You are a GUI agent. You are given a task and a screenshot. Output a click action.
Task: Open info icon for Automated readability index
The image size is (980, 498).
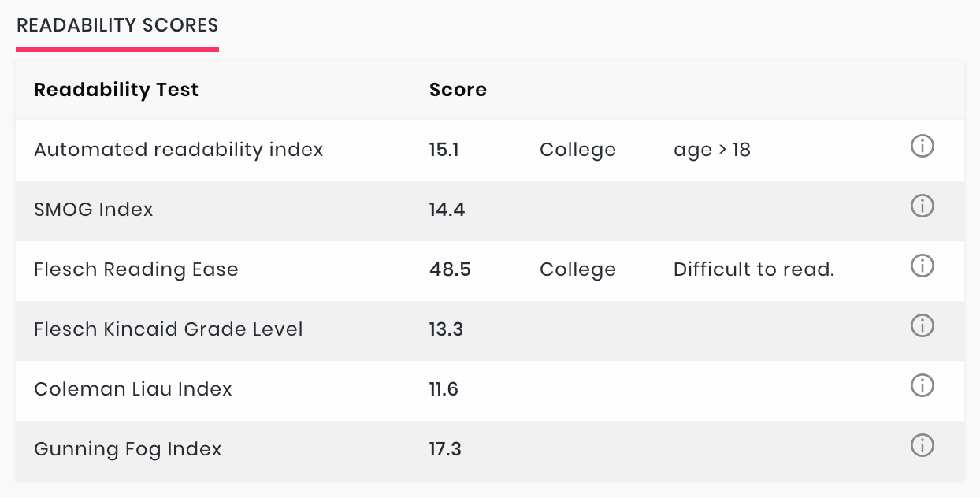tap(922, 147)
